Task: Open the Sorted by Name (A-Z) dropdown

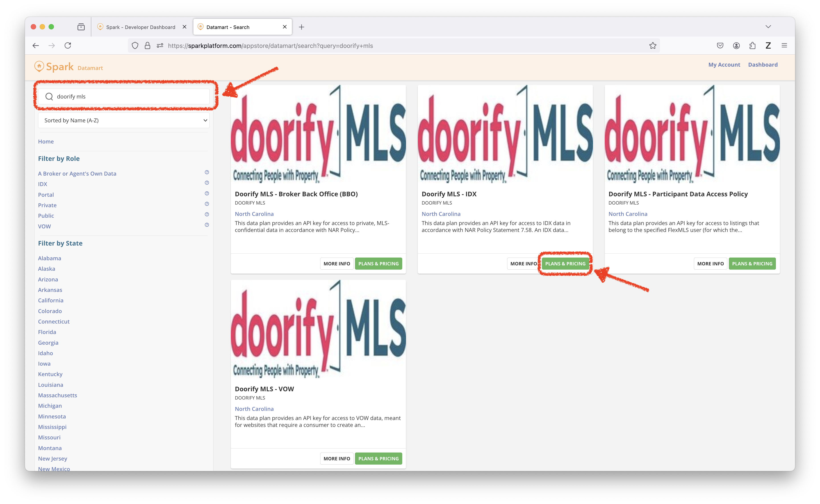Action: [124, 120]
